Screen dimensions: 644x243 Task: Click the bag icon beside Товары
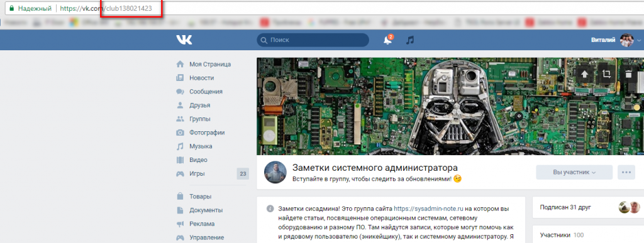click(x=180, y=197)
